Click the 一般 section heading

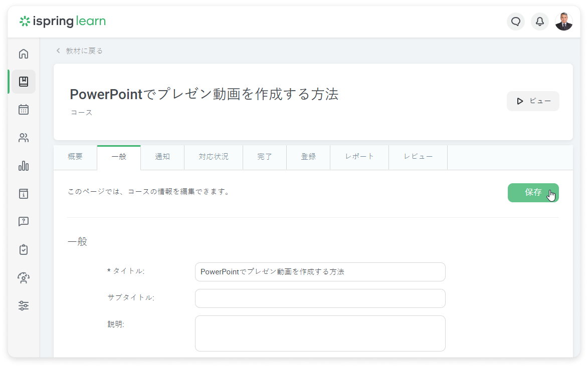77,242
